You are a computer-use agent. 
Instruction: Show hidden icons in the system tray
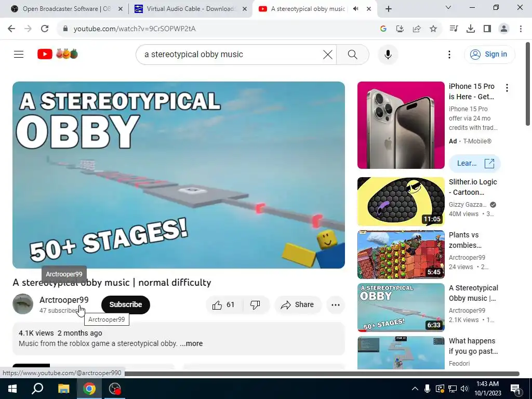(x=415, y=389)
